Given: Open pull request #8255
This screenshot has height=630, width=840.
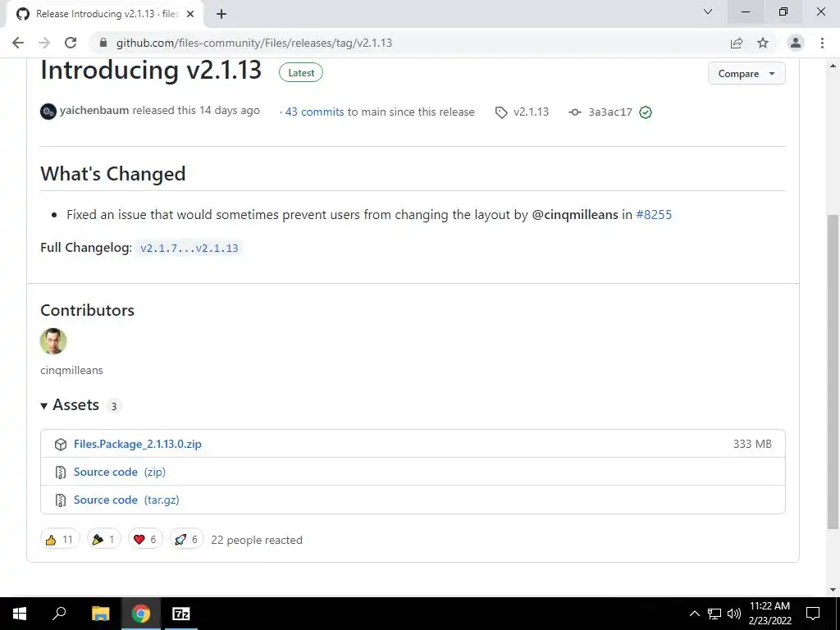Looking at the screenshot, I should pos(654,215).
